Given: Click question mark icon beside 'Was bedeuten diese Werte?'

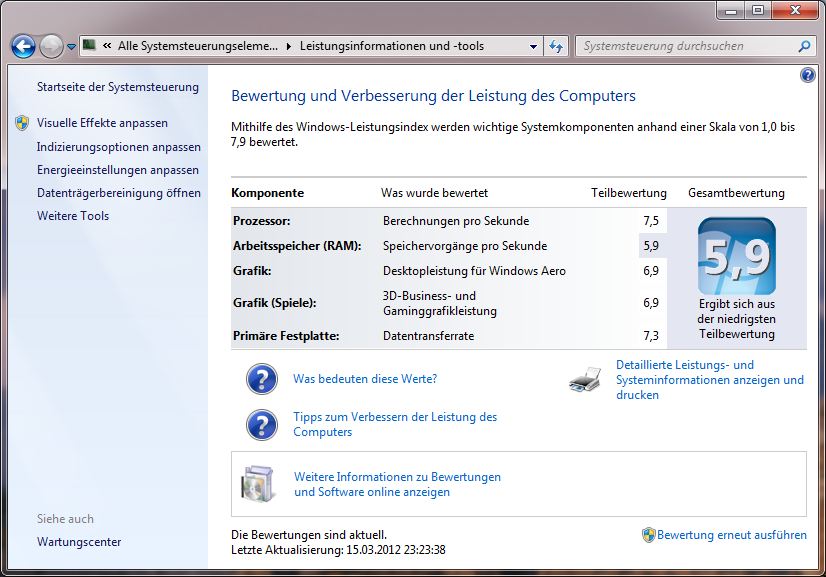Looking at the screenshot, I should click(x=262, y=380).
